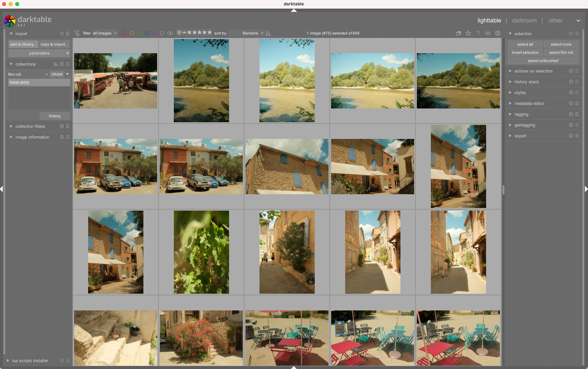588x369 pixels.
Task: Open keyboard shortcuts icon
Action: click(x=488, y=33)
